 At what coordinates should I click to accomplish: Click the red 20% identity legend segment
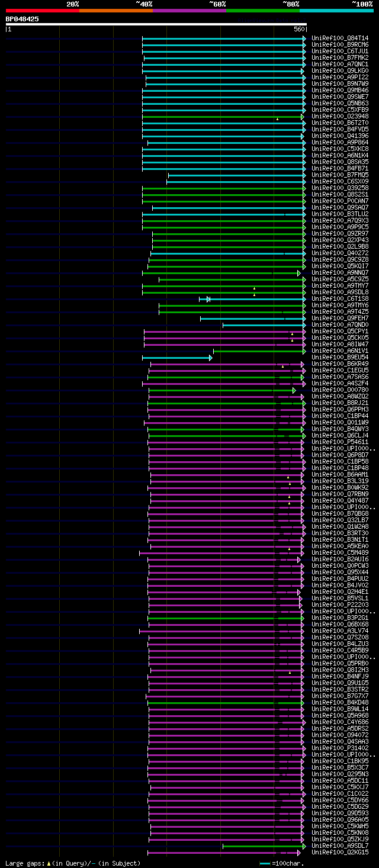43,10
